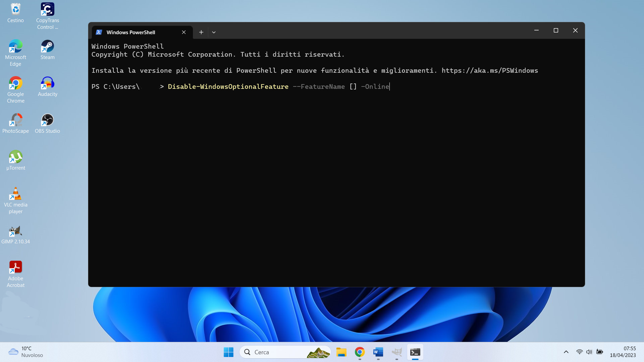Expand hidden system tray icons

tap(566, 352)
